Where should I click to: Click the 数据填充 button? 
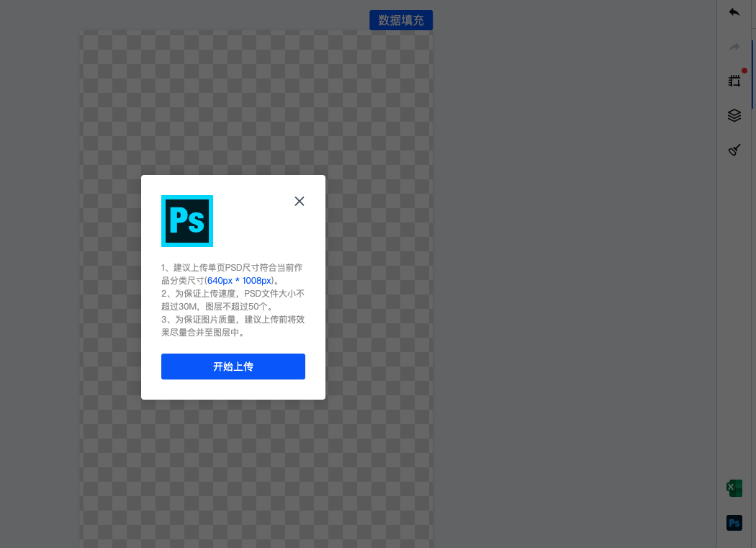pyautogui.click(x=401, y=20)
